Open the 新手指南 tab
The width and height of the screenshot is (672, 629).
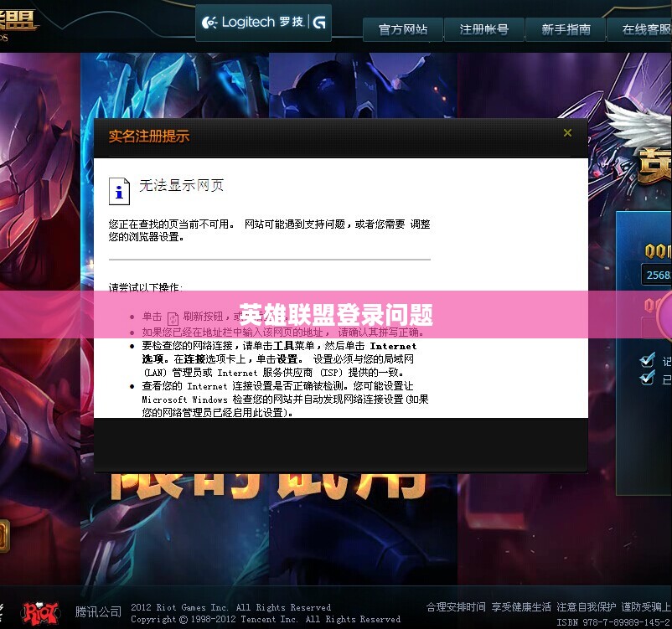(566, 29)
